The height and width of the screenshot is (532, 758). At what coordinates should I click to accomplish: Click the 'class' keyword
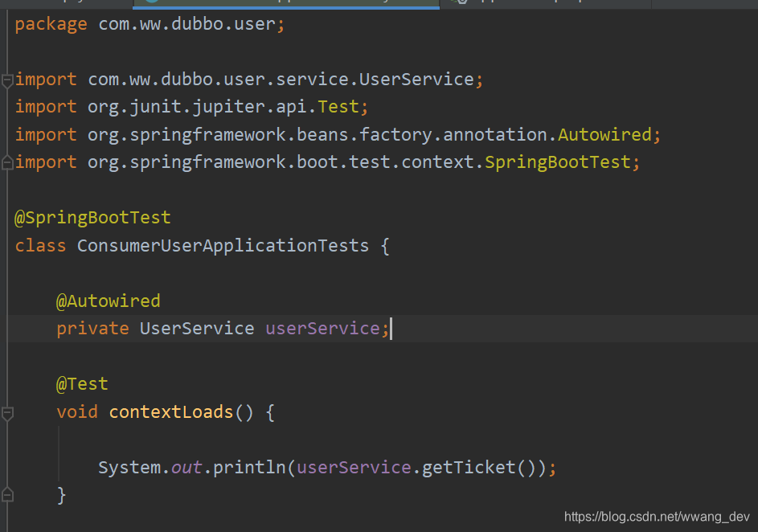(40, 245)
